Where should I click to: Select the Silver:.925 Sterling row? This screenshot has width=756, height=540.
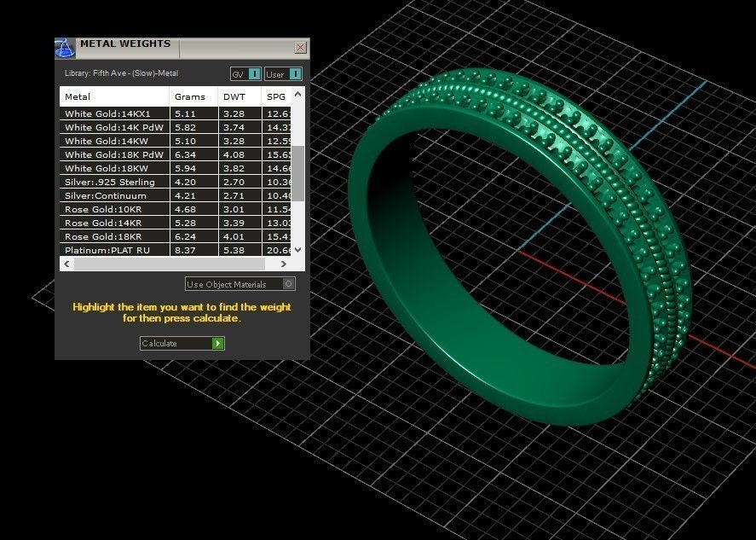[x=176, y=182]
